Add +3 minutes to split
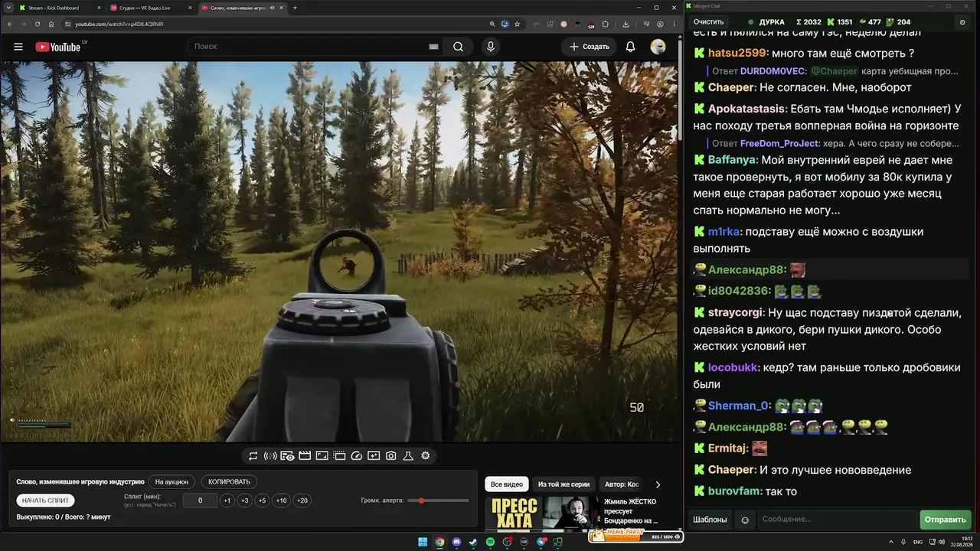The image size is (980, 551). tap(244, 500)
